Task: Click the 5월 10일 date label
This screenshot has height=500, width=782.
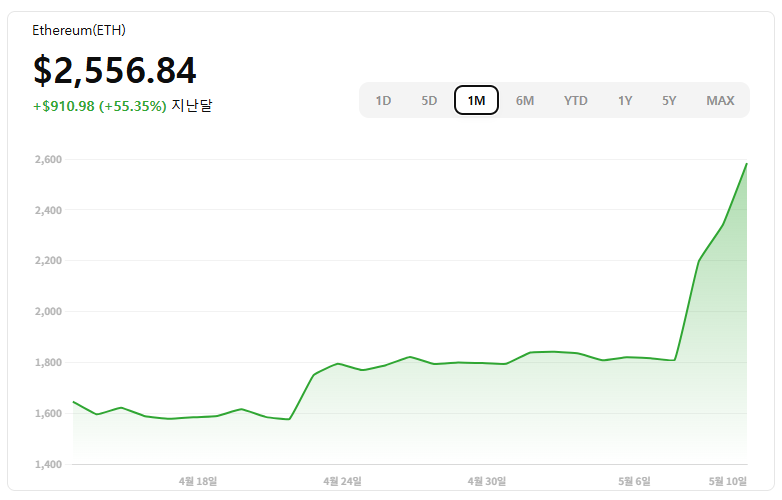Action: (728, 481)
